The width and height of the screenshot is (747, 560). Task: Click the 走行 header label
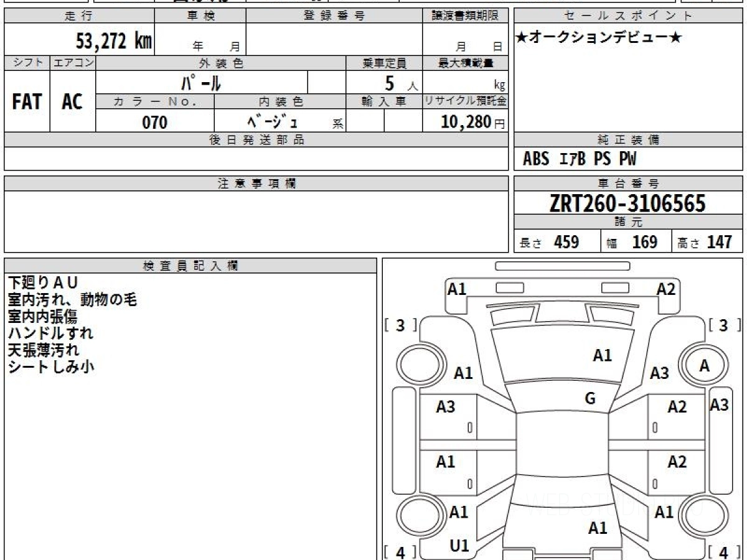79,16
